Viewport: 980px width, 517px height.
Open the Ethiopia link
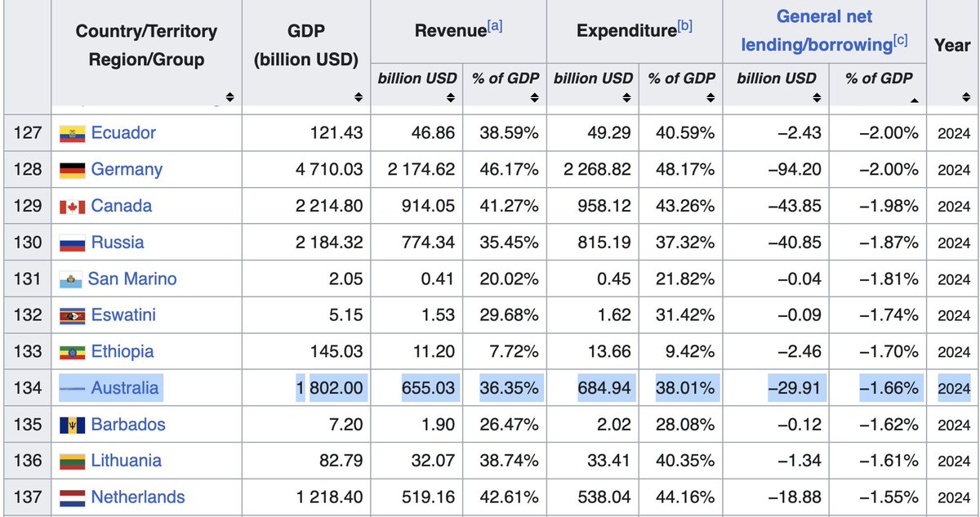pyautogui.click(x=122, y=351)
